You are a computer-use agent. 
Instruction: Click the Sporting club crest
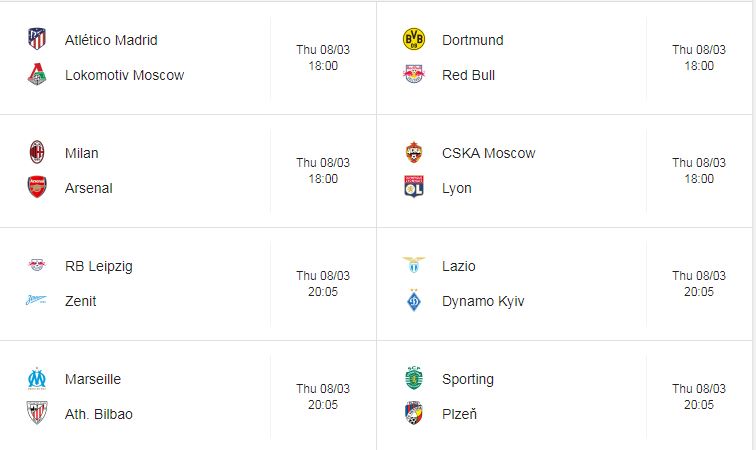coord(414,379)
